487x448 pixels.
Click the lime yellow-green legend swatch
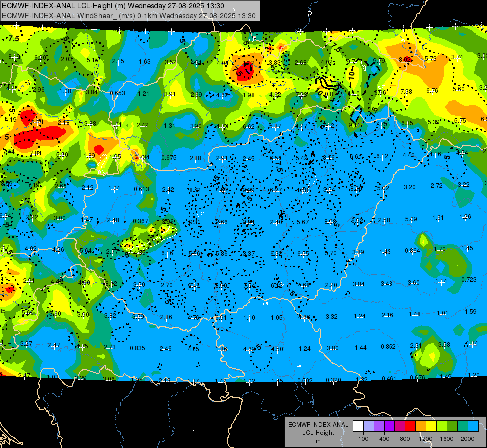point(442,426)
